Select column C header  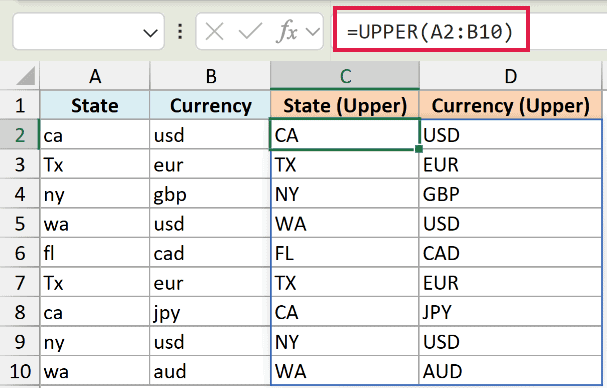pyautogui.click(x=345, y=76)
